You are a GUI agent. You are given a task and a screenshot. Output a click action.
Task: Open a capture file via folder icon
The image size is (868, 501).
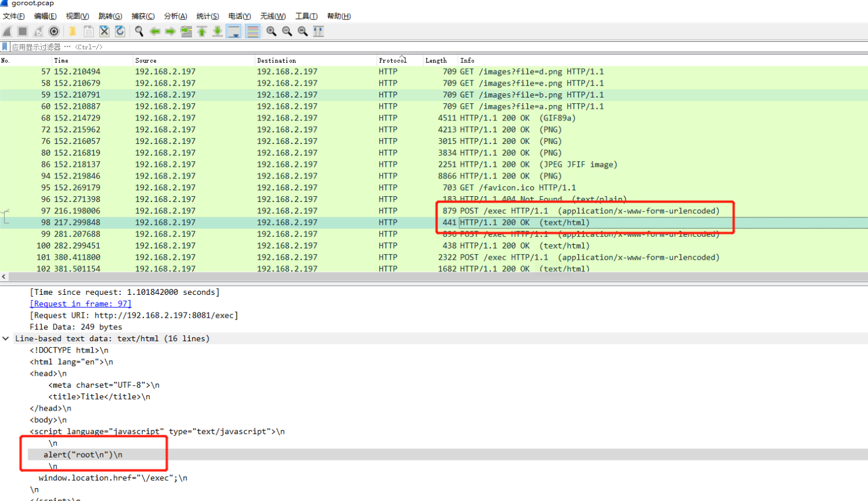pyautogui.click(x=72, y=31)
